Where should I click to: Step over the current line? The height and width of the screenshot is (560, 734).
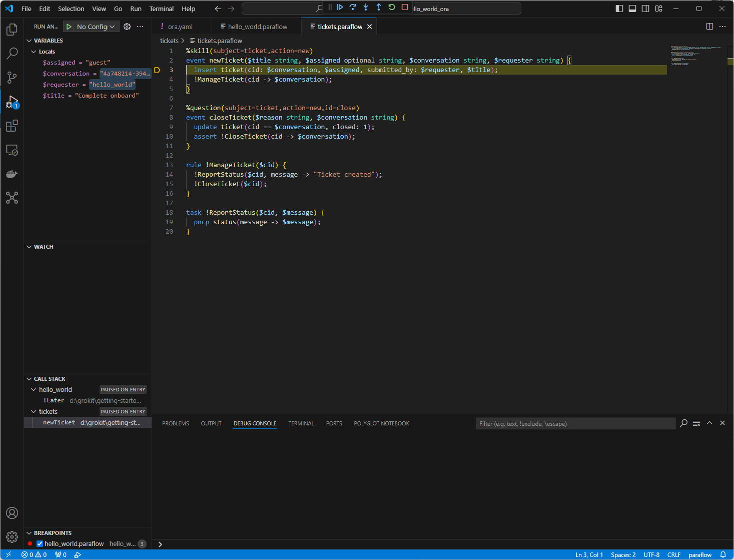pyautogui.click(x=352, y=7)
